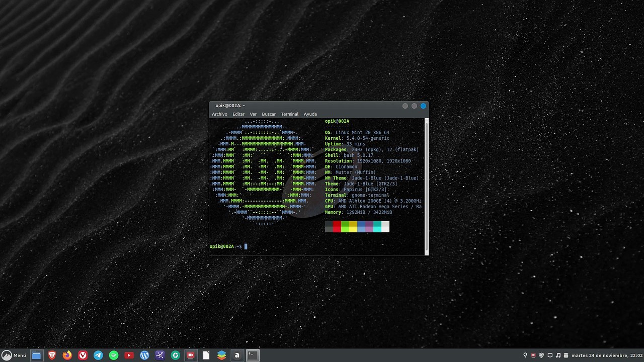Launch the Vivaldi browser from the panel
The height and width of the screenshot is (362, 644).
[83, 355]
